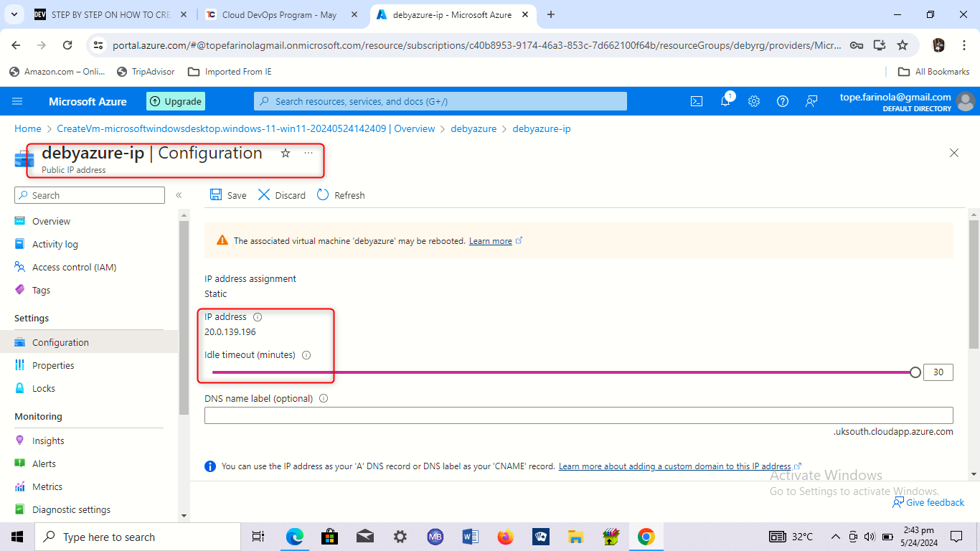Discard configuration changes
Viewport: 980px width, 551px height.
(282, 195)
